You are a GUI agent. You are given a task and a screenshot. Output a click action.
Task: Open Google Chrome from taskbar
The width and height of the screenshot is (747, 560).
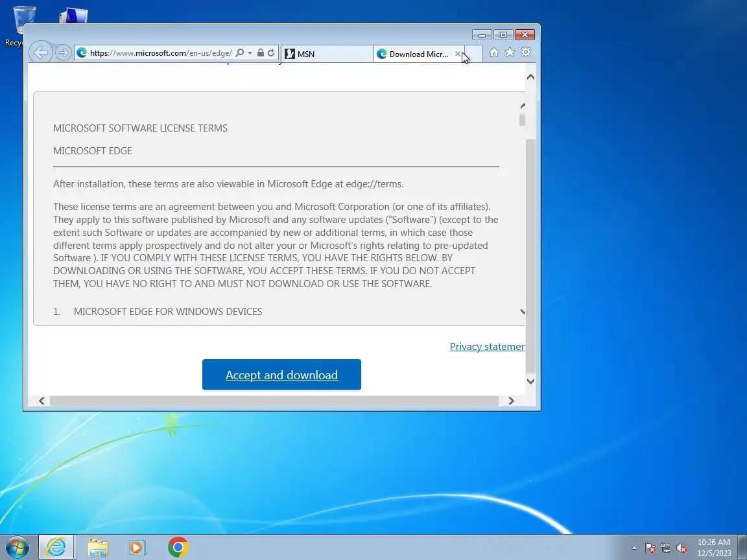tap(178, 547)
